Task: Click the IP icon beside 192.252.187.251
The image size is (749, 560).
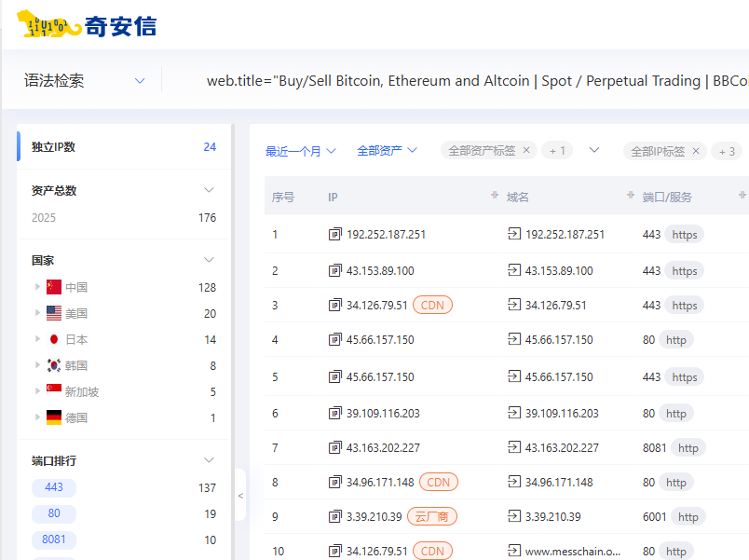Action: pos(334,234)
